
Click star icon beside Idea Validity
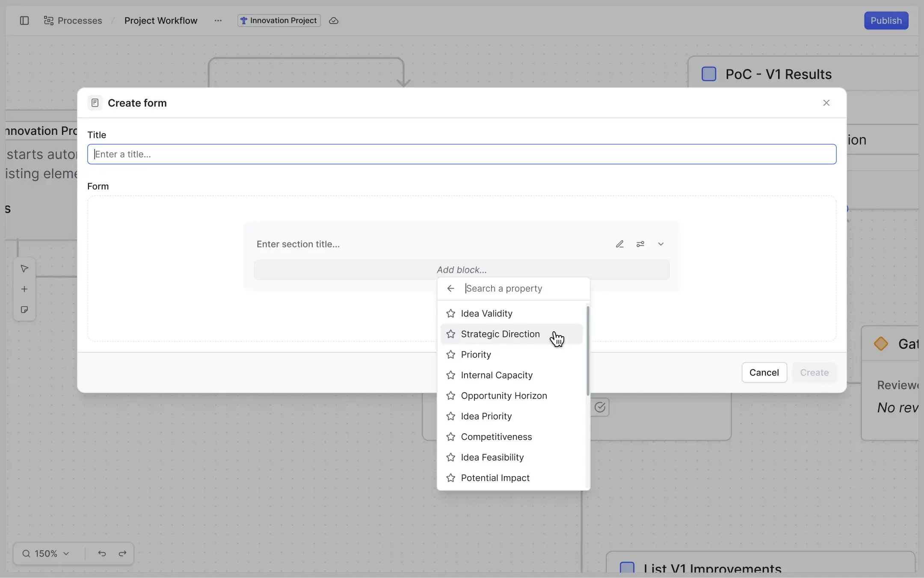click(x=450, y=313)
